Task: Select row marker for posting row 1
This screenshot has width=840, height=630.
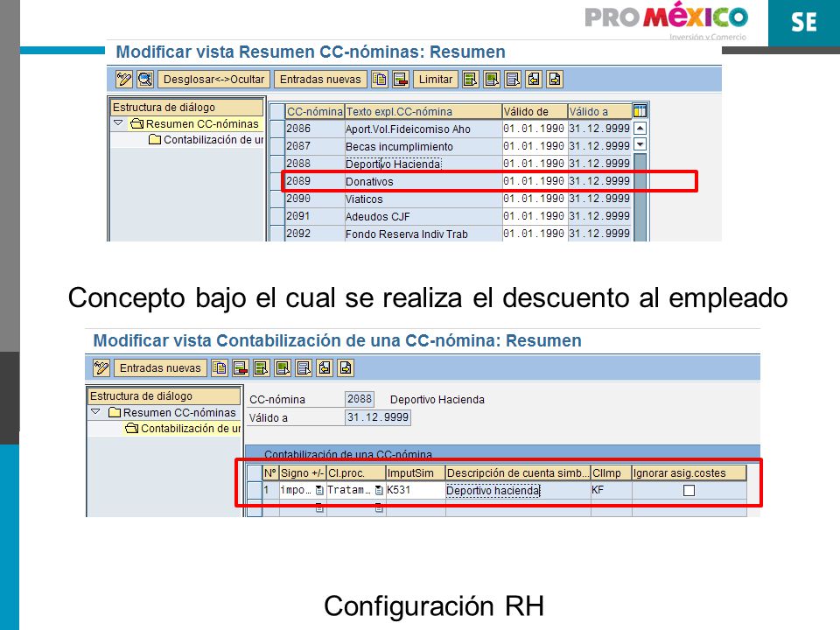Action: pos(255,490)
